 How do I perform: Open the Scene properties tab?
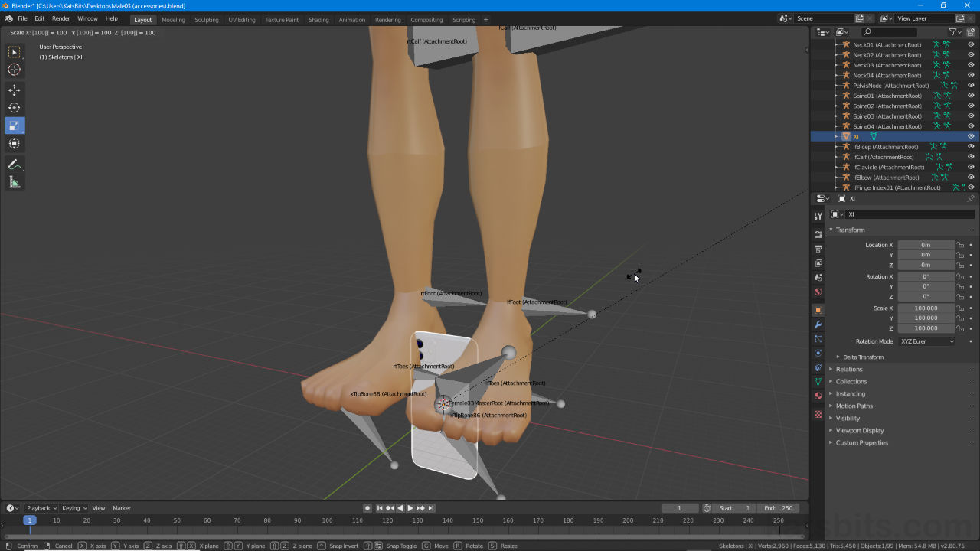click(818, 278)
